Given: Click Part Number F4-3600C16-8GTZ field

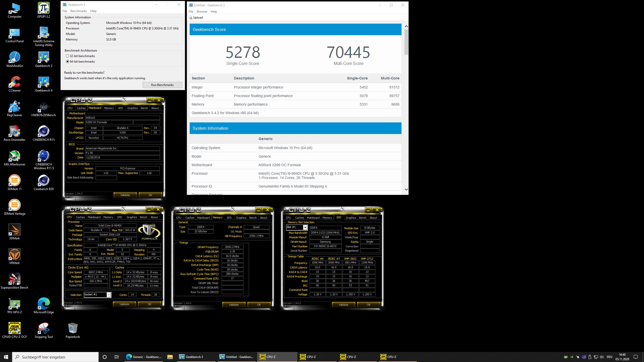Looking at the screenshot, I should [326, 246].
